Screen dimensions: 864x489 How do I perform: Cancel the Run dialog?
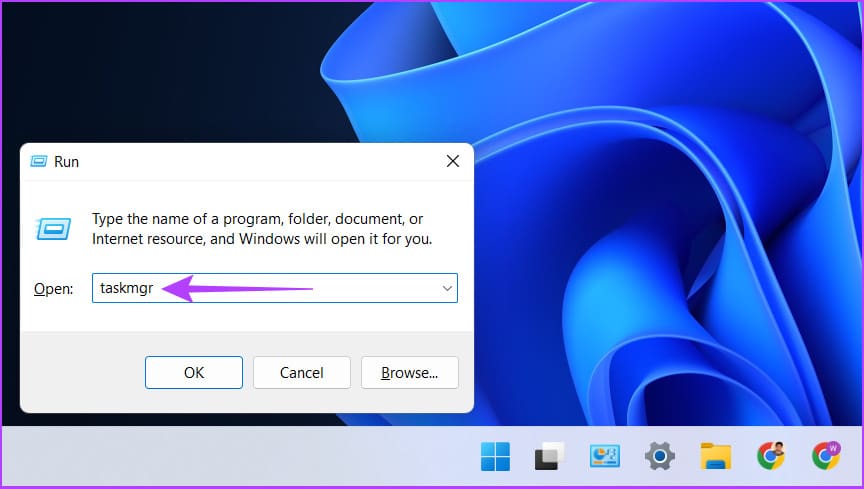click(301, 372)
